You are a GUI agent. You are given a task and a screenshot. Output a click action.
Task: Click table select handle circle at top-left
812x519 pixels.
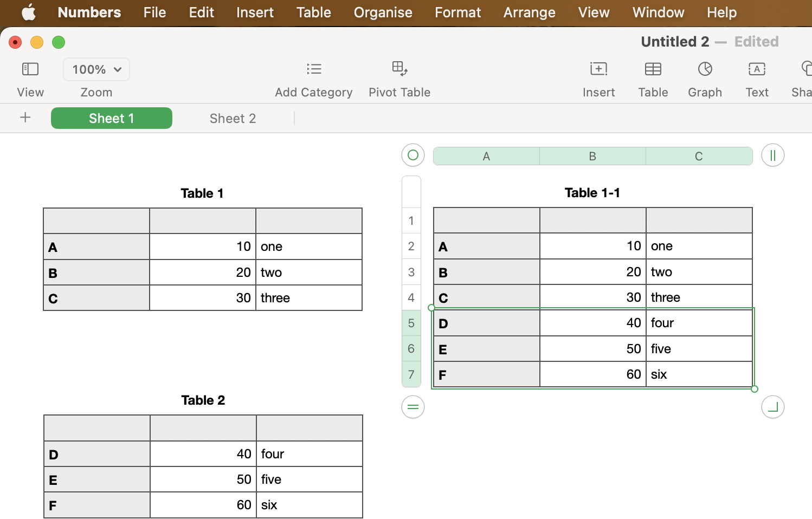(413, 155)
